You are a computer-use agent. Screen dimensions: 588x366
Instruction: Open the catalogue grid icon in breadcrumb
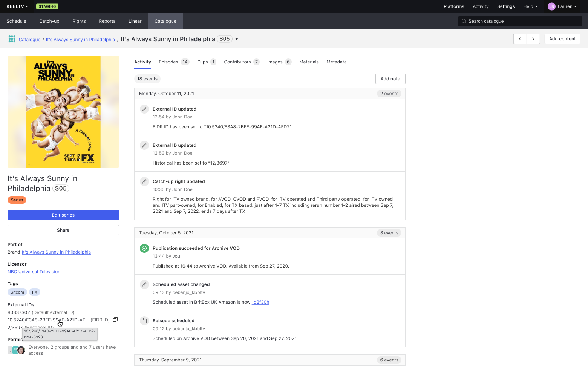coord(12,39)
